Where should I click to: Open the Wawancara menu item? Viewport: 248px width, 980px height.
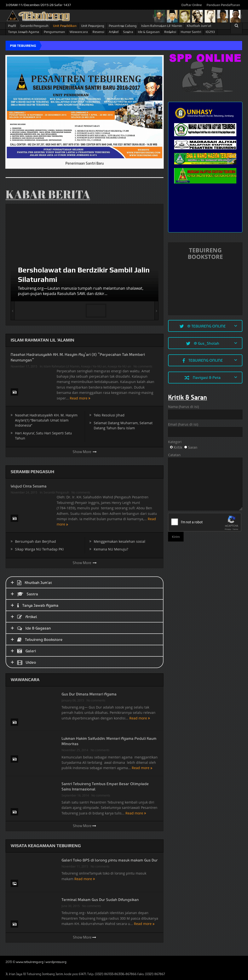coord(78,32)
